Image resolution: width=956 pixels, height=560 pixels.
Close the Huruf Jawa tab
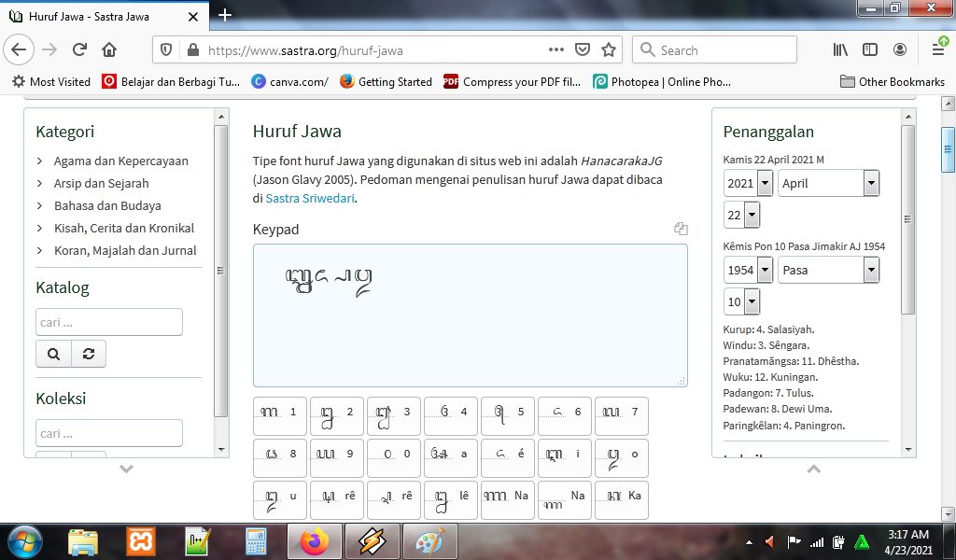pyautogui.click(x=192, y=17)
